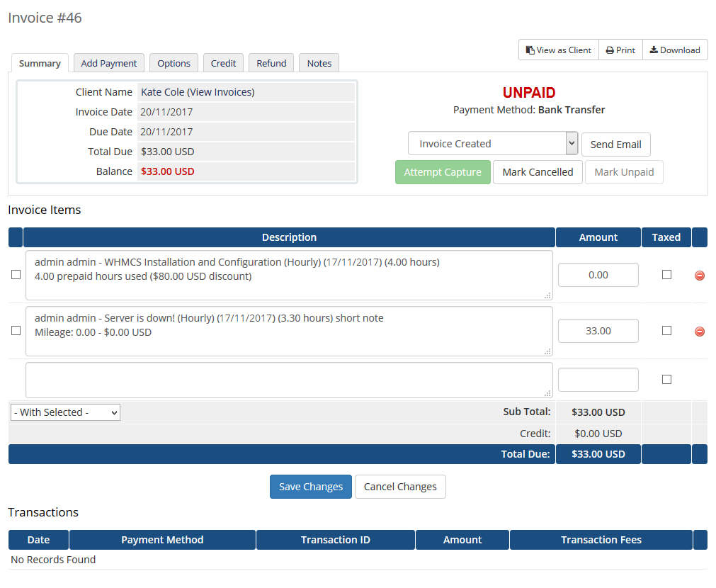This screenshot has height=588, width=716.
Task: Click the Invoice Date value 20/11/2017
Action: tap(166, 112)
